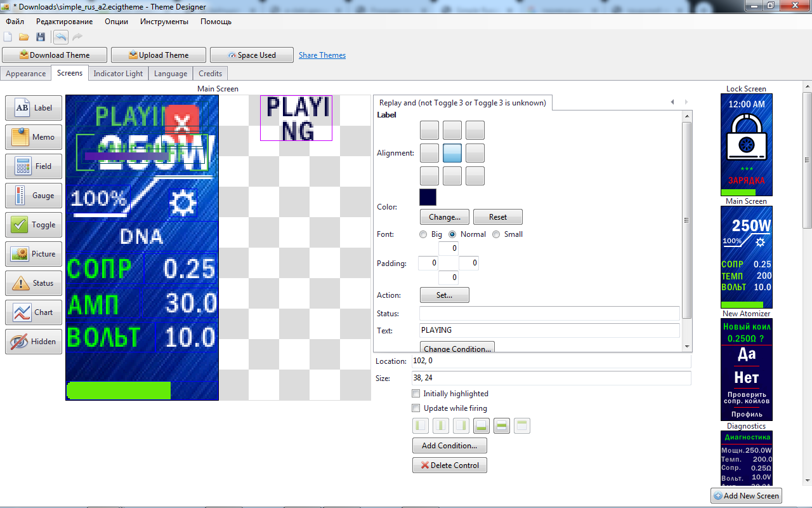This screenshot has height=508, width=812.
Task: Check the Update while firing option
Action: point(416,408)
